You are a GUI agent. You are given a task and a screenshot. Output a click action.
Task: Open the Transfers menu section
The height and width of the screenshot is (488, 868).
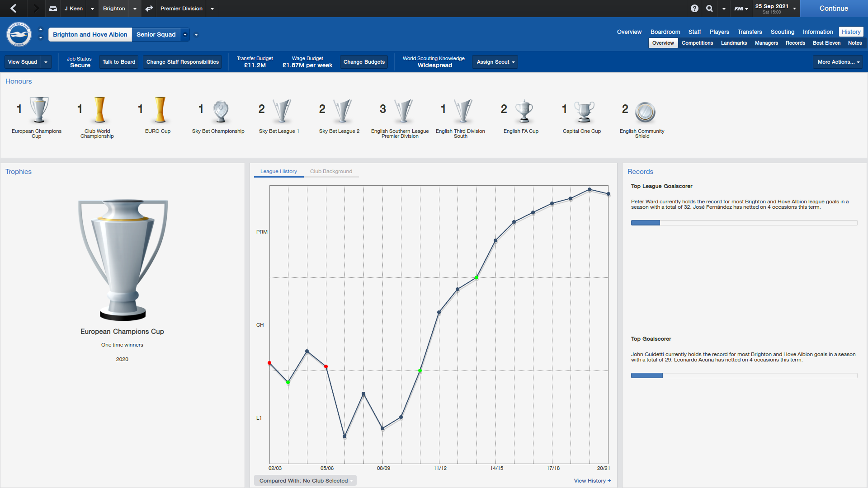(x=750, y=32)
